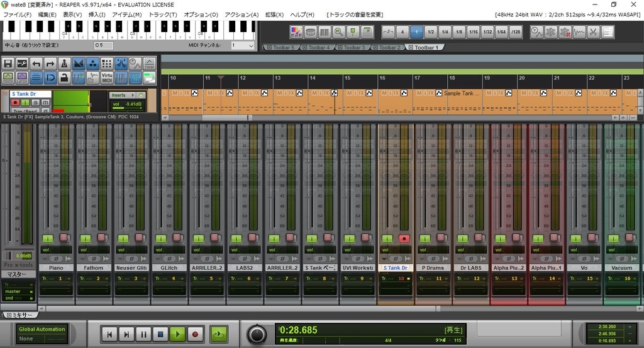Viewport: 644px width, 348px height.
Task: Toggle the green monitor button on Piano strip
Action: tap(48, 239)
